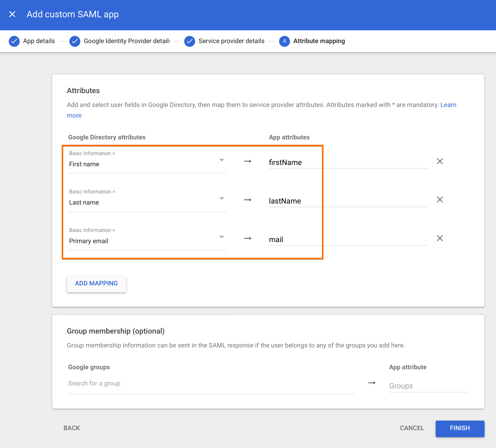Viewport: 496px width, 448px height.
Task: Open the Last name attribute dropdown
Action: (147, 199)
